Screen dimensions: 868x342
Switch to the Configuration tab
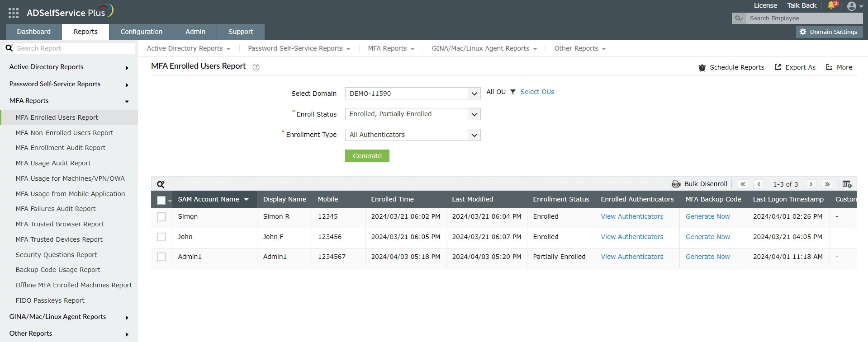click(142, 32)
